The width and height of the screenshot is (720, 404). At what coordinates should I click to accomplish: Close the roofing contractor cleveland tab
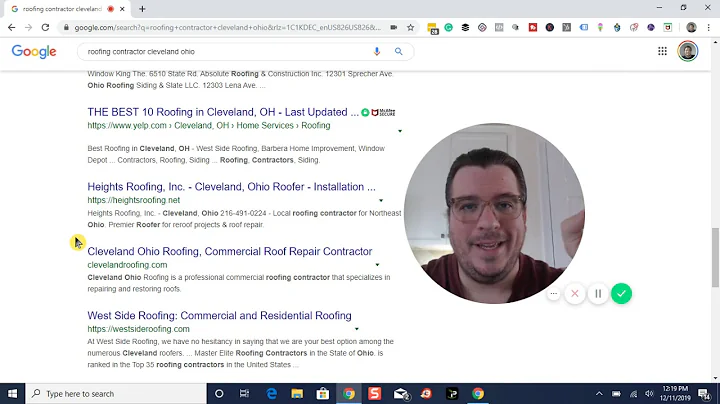pyautogui.click(x=122, y=9)
